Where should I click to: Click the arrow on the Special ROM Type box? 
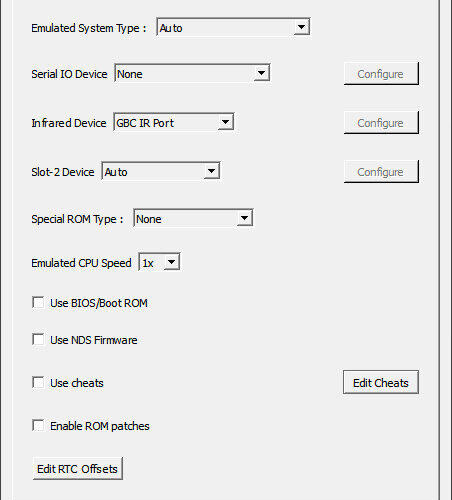click(x=244, y=218)
